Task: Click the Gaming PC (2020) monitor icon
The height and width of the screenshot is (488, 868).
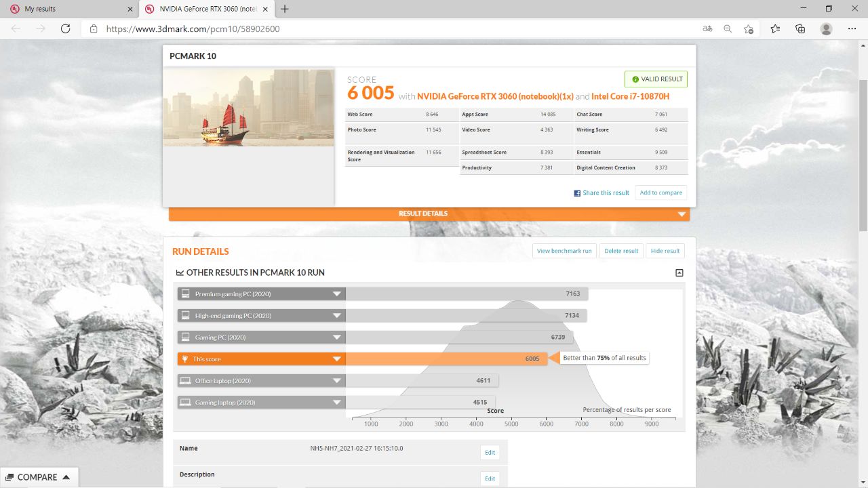Action: (x=185, y=338)
